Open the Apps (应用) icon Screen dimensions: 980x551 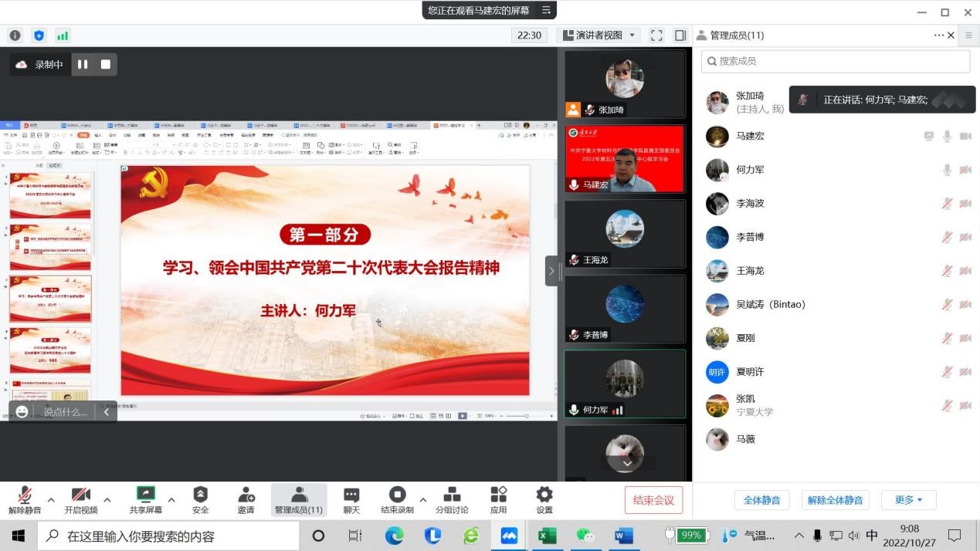498,499
